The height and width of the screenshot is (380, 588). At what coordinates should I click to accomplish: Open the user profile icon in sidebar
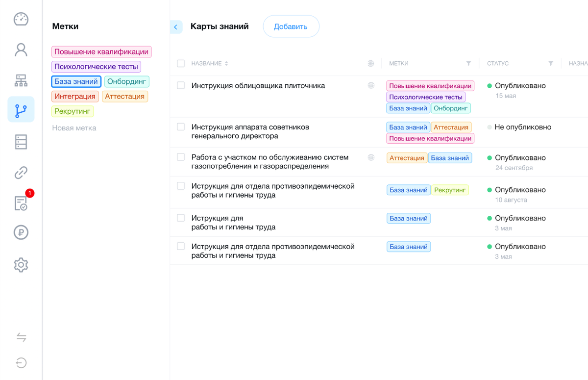21,50
